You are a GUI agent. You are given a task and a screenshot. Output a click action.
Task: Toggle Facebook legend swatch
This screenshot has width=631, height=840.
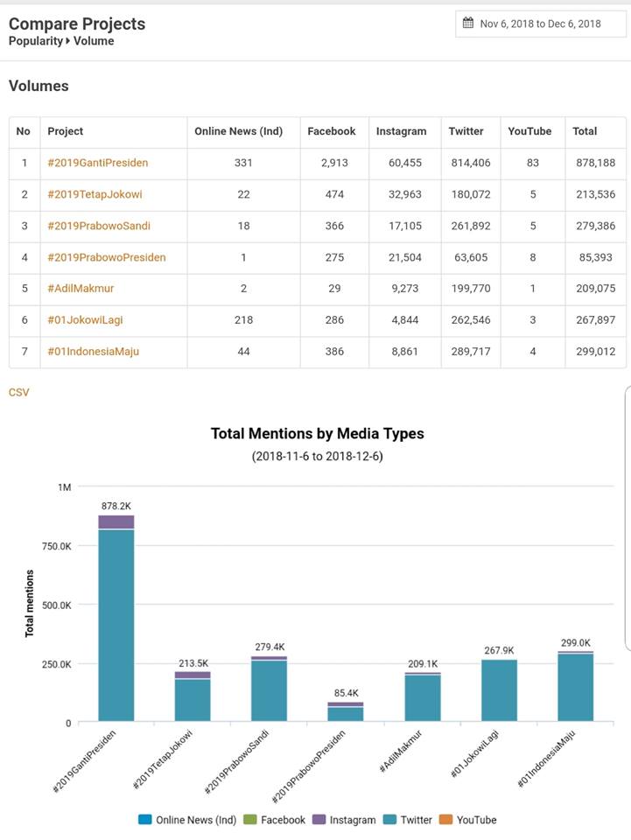pyautogui.click(x=249, y=820)
